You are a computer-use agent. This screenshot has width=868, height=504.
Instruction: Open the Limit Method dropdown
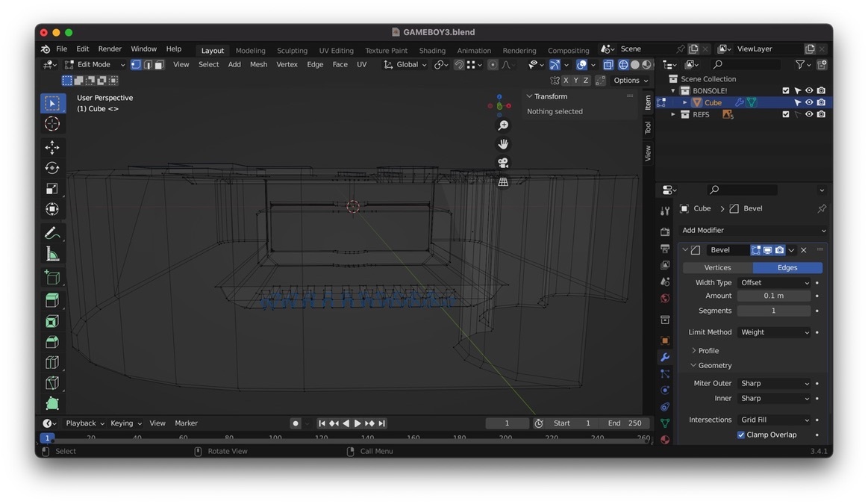[x=774, y=332]
